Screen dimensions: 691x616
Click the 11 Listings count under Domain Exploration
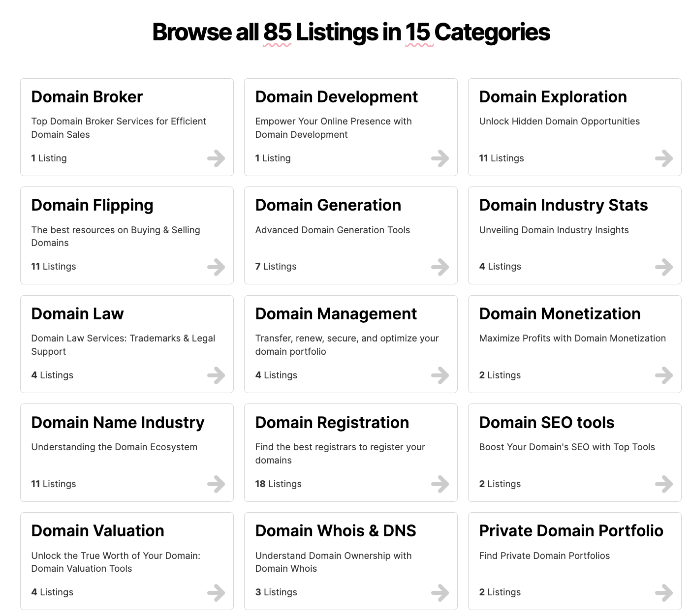(501, 158)
